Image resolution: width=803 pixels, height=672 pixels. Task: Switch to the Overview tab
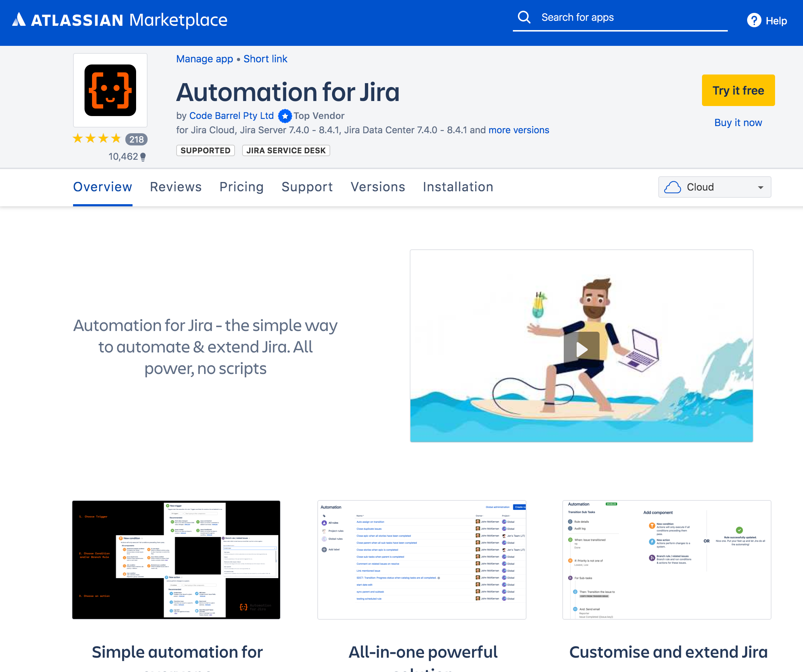tap(102, 187)
